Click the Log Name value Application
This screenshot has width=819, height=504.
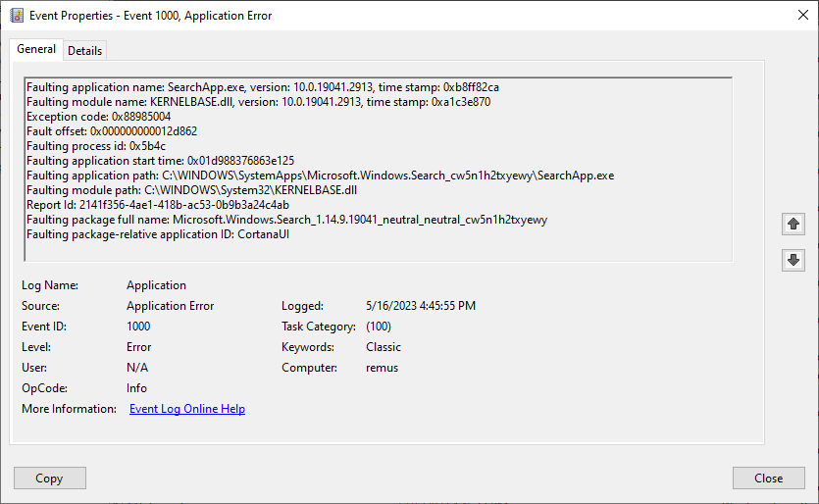pos(156,285)
